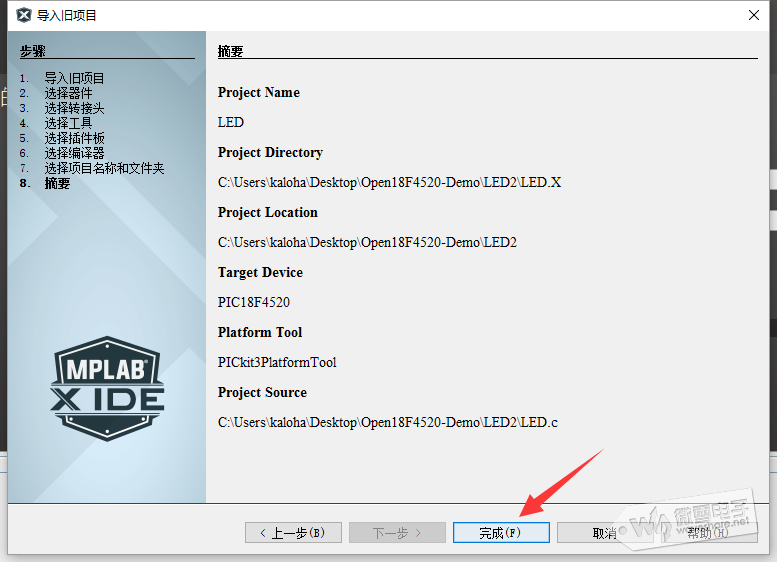Click the Project Source label
Viewport: 777px width, 562px height.
click(x=262, y=392)
